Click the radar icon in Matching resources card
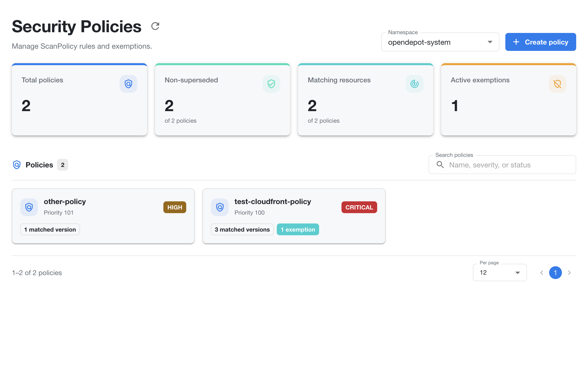 click(x=414, y=84)
